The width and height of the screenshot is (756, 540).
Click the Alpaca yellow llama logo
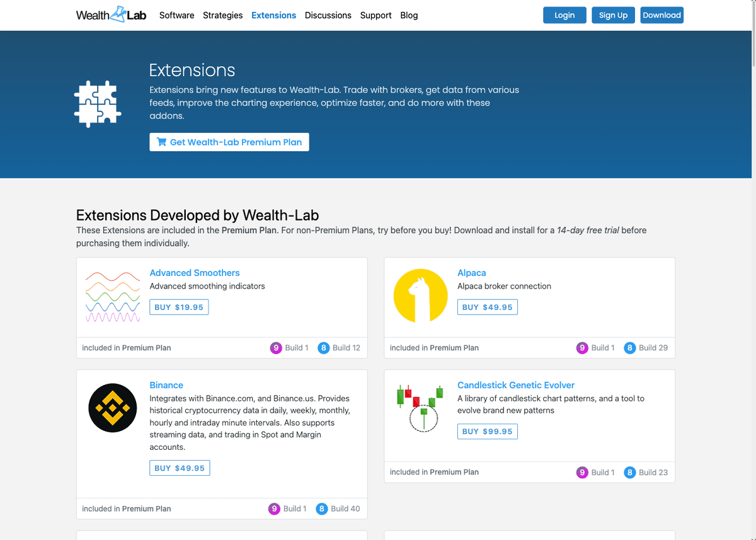[x=420, y=296]
